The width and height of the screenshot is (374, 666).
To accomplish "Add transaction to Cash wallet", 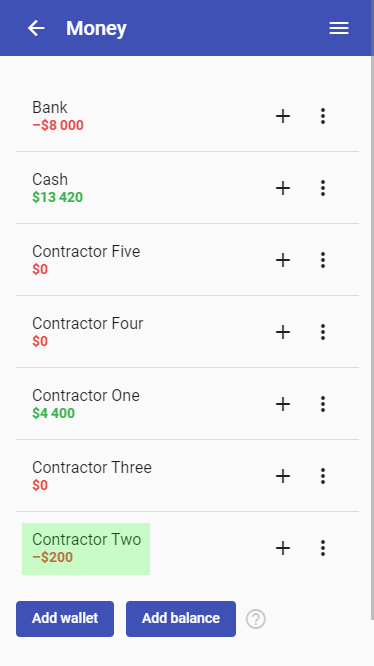I will coord(283,188).
